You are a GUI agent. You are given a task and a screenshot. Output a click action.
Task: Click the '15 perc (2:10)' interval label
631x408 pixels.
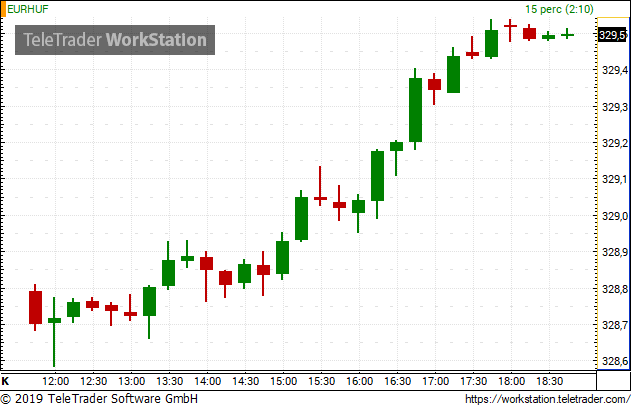559,9
